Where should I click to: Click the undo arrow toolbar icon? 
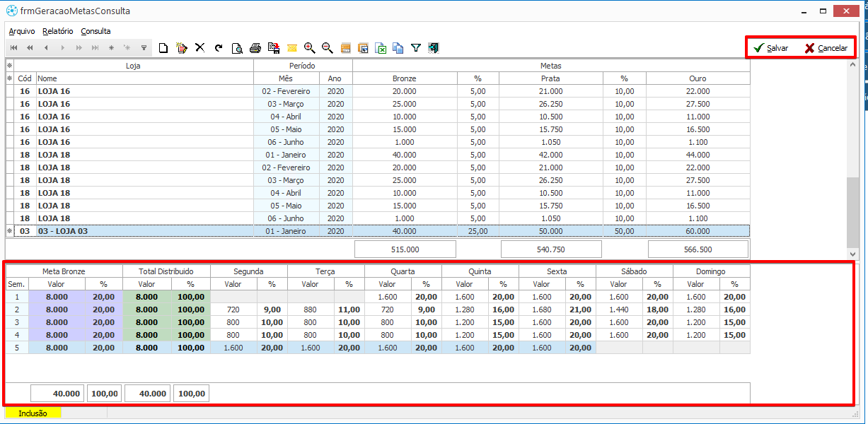tap(219, 48)
